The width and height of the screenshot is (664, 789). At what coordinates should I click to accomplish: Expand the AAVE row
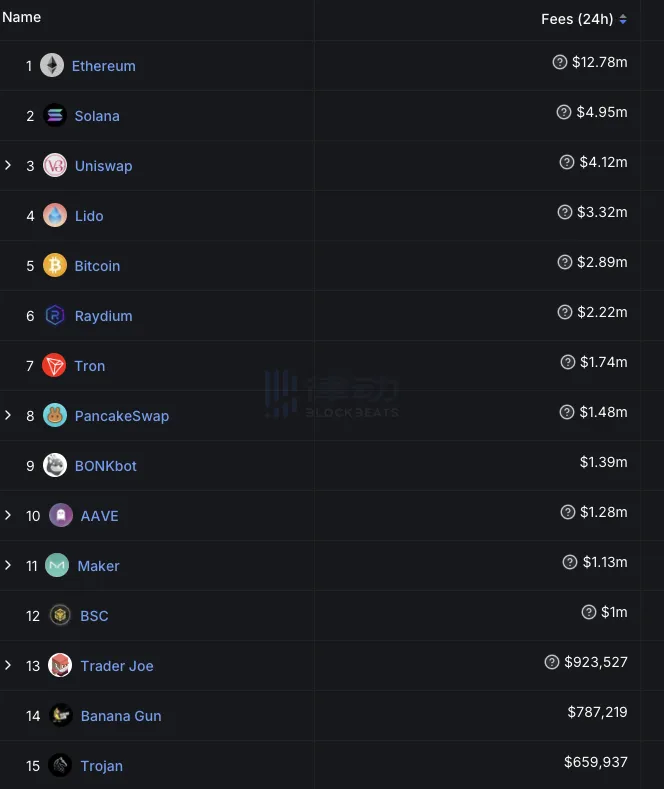pos(8,515)
